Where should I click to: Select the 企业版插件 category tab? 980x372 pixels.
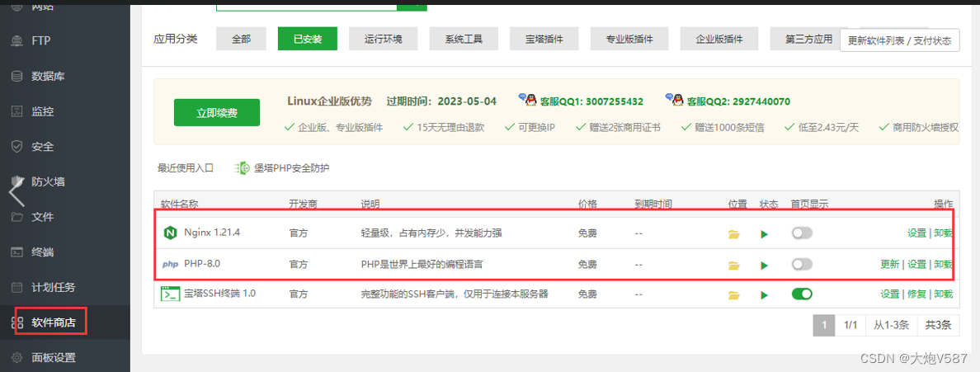click(719, 39)
